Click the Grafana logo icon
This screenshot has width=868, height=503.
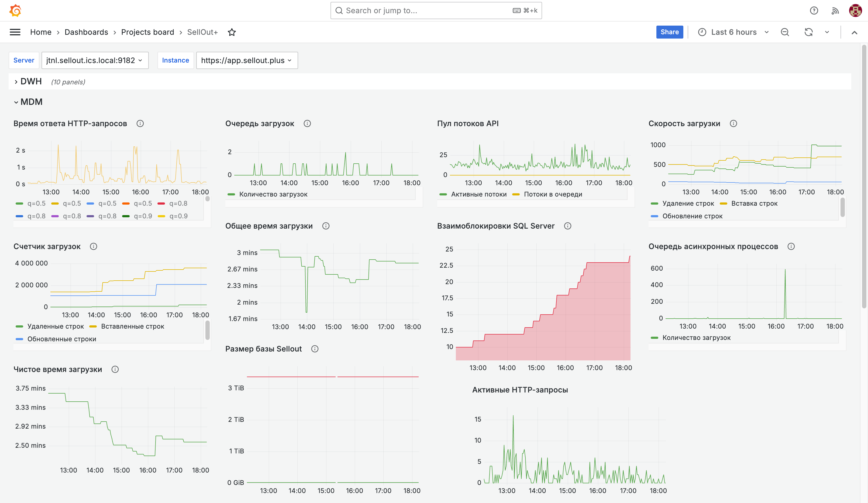click(x=16, y=11)
